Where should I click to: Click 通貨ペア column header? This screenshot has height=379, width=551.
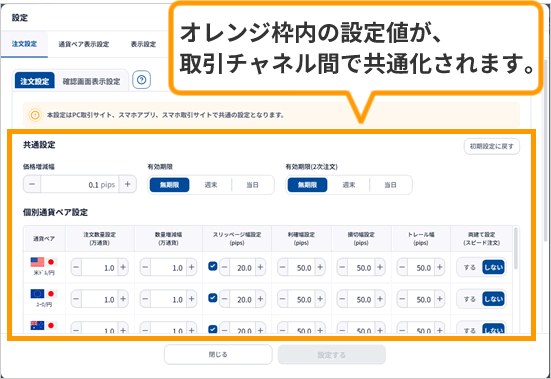(44, 238)
